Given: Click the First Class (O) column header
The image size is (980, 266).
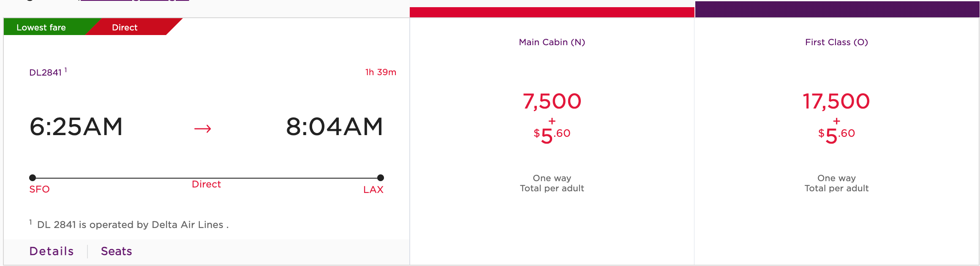Looking at the screenshot, I should click(836, 42).
